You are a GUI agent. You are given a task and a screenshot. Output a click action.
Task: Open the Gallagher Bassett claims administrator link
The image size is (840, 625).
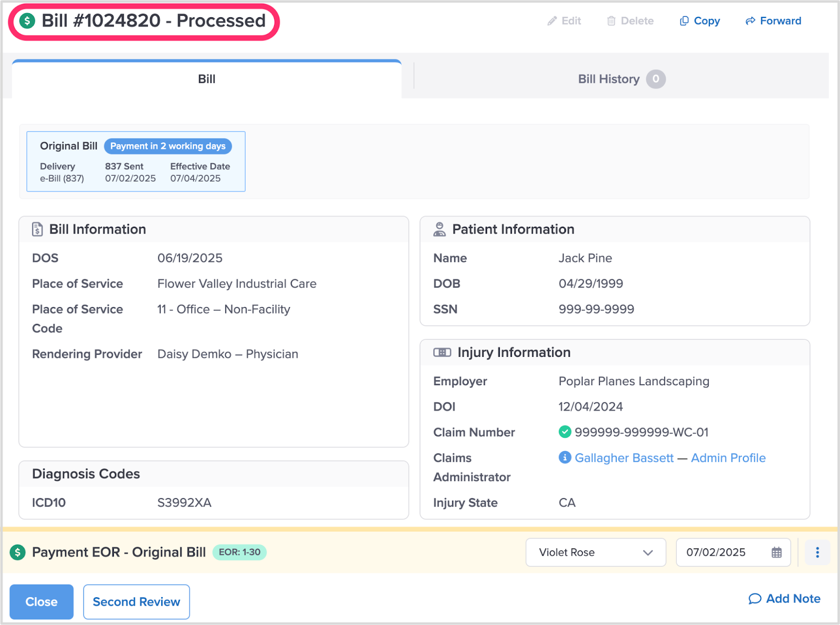tap(624, 458)
